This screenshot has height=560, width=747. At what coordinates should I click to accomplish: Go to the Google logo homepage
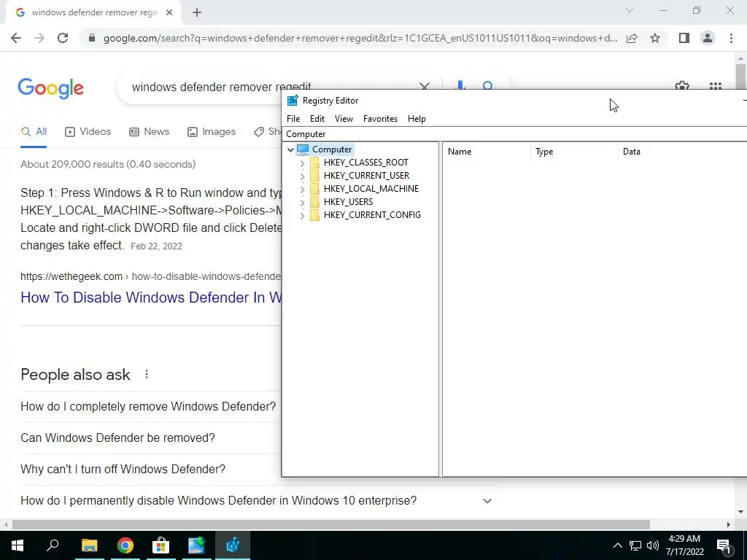coord(50,88)
